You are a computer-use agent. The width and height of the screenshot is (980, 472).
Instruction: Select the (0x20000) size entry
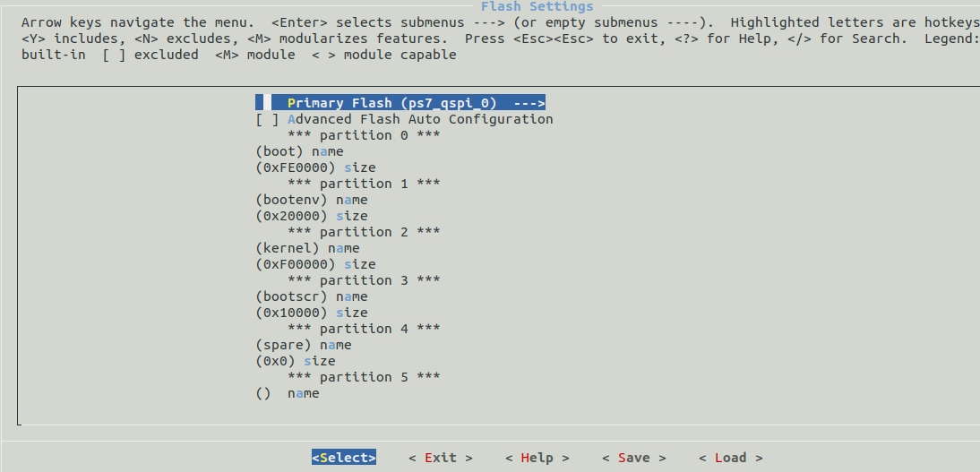311,216
